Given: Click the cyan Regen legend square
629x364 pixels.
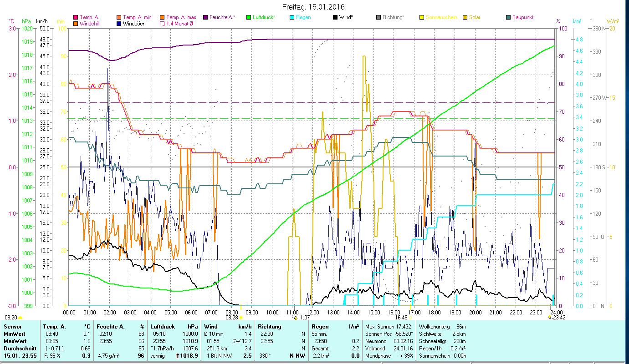Looking at the screenshot, I should pyautogui.click(x=292, y=17).
